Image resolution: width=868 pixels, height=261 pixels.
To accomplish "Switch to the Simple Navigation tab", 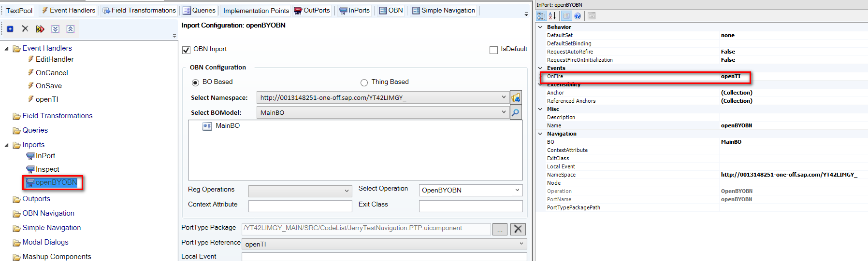I will [x=444, y=10].
